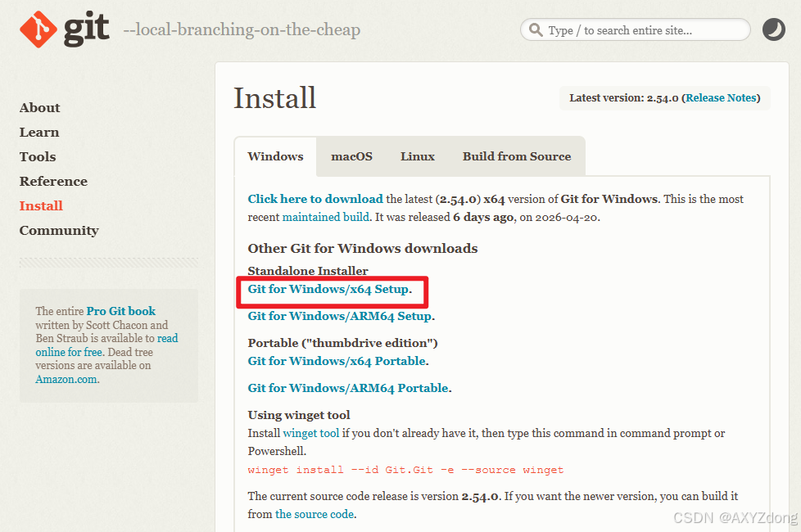Click 'Other Git for Windows downloads' heading
Screen dimensions: 801x532
click(363, 248)
